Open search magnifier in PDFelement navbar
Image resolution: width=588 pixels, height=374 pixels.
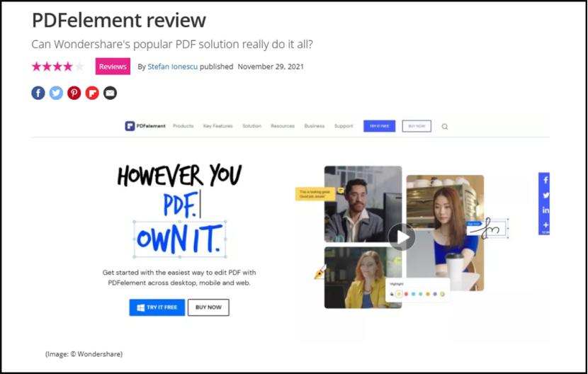click(x=445, y=127)
